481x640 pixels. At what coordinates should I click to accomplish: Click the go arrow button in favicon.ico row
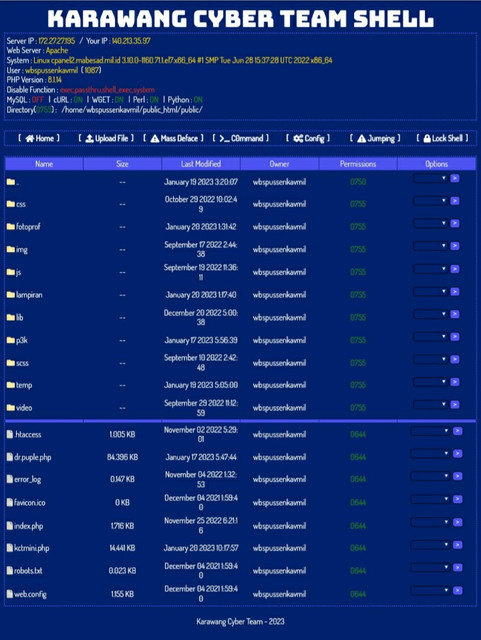coord(458,499)
